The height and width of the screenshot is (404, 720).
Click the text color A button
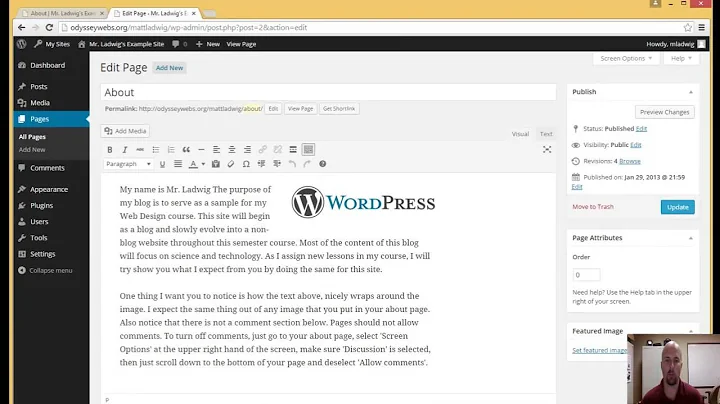pos(193,164)
